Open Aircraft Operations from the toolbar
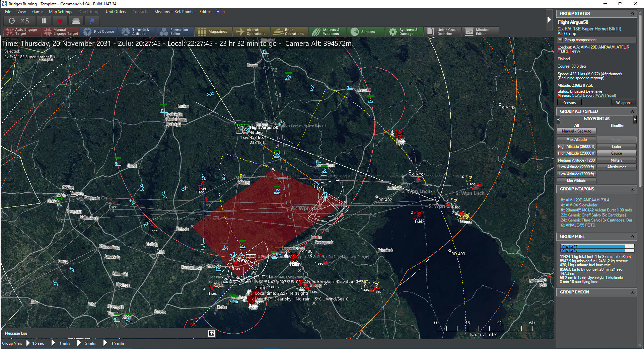 click(x=251, y=32)
